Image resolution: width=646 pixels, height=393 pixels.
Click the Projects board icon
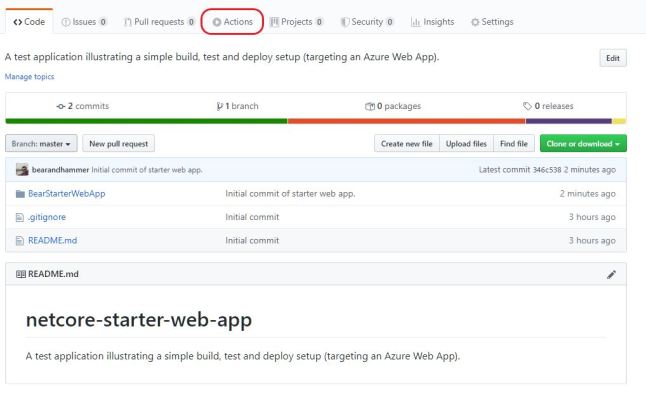coord(274,22)
